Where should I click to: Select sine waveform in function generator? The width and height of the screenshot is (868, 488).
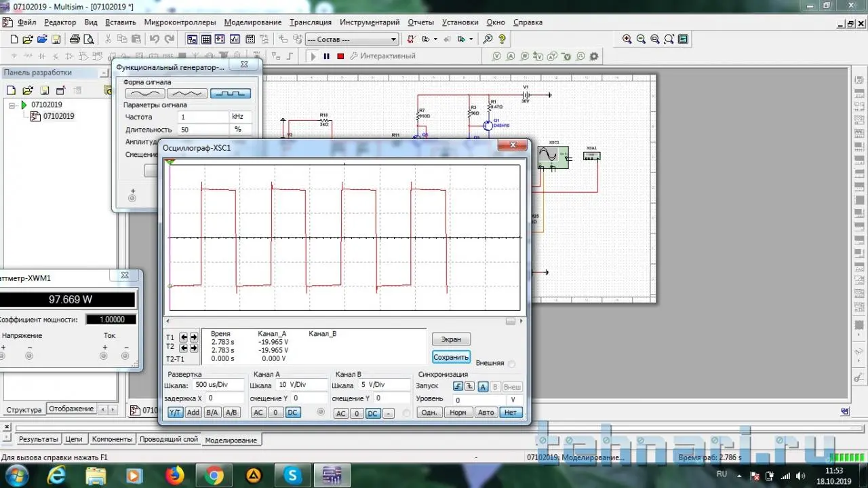coord(144,94)
